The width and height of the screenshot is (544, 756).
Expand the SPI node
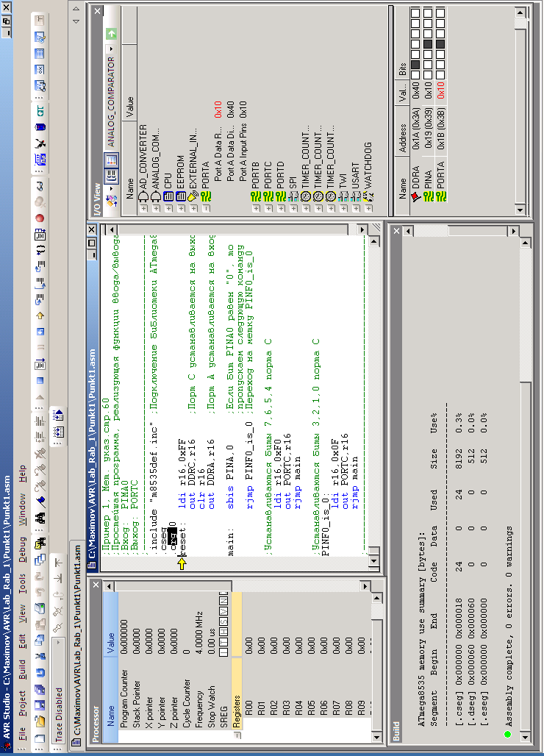click(293, 208)
